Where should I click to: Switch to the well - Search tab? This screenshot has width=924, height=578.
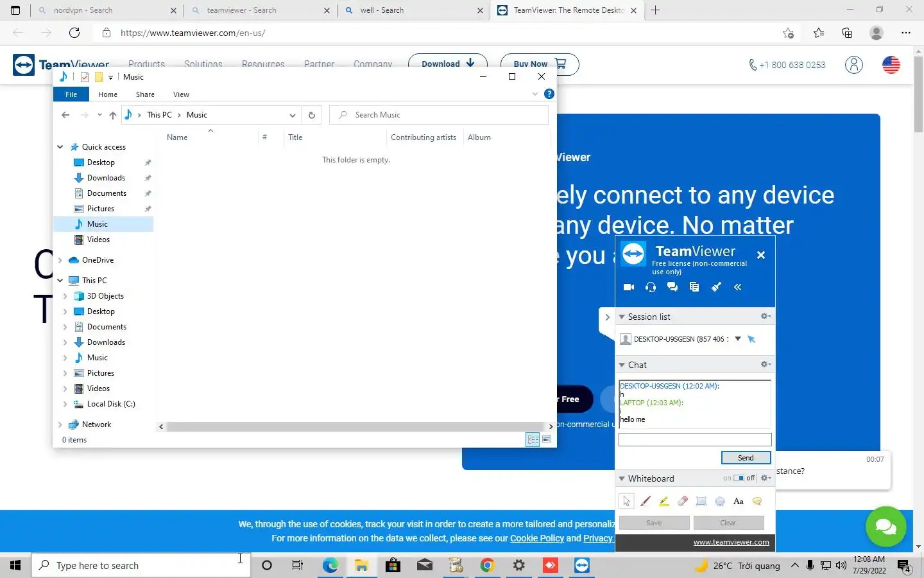click(414, 10)
